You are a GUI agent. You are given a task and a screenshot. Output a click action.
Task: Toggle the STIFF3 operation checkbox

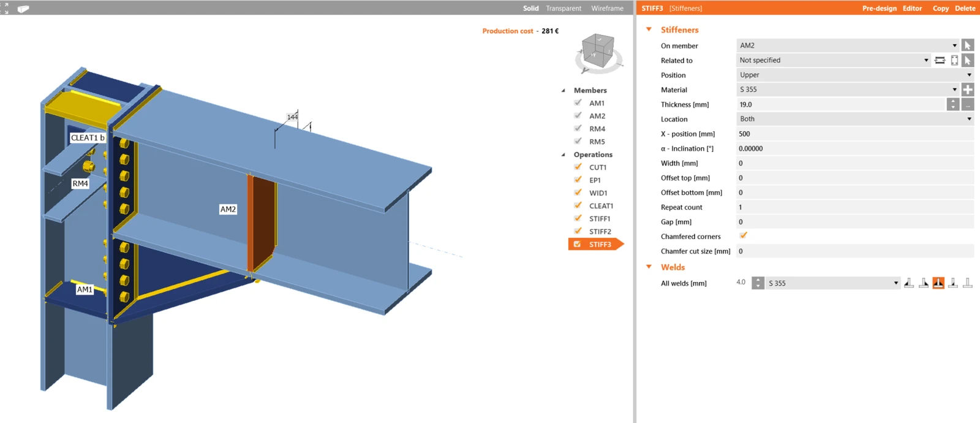577,244
